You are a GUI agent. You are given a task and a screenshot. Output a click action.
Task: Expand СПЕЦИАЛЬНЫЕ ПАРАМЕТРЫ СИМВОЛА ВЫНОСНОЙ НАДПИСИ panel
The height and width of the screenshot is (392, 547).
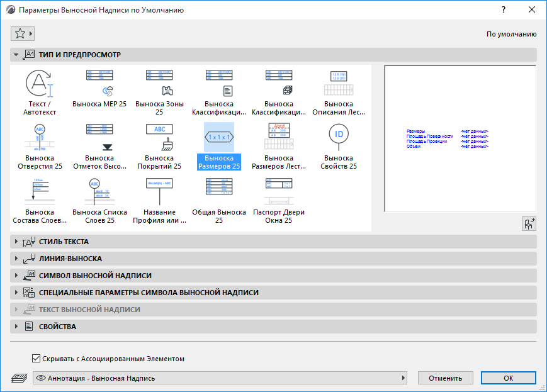273,292
